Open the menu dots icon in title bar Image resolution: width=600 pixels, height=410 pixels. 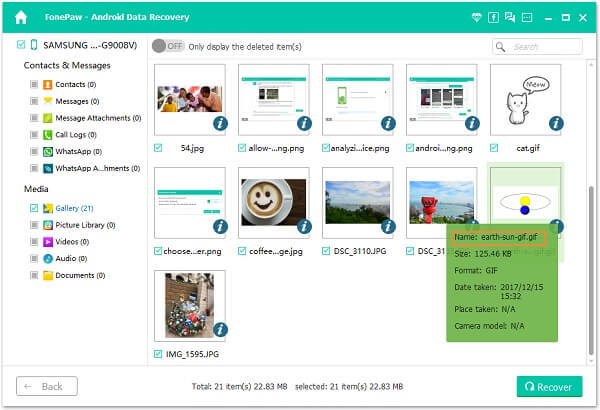pyautogui.click(x=527, y=17)
